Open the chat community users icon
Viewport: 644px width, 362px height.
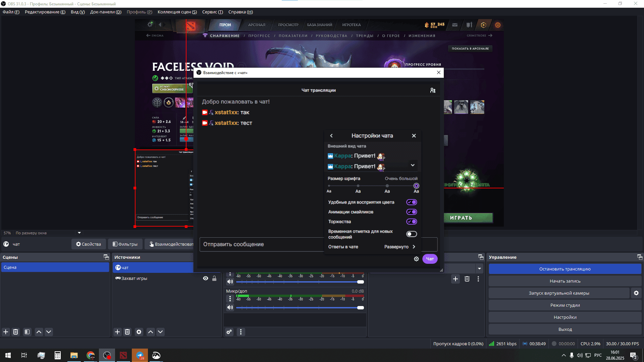click(433, 90)
